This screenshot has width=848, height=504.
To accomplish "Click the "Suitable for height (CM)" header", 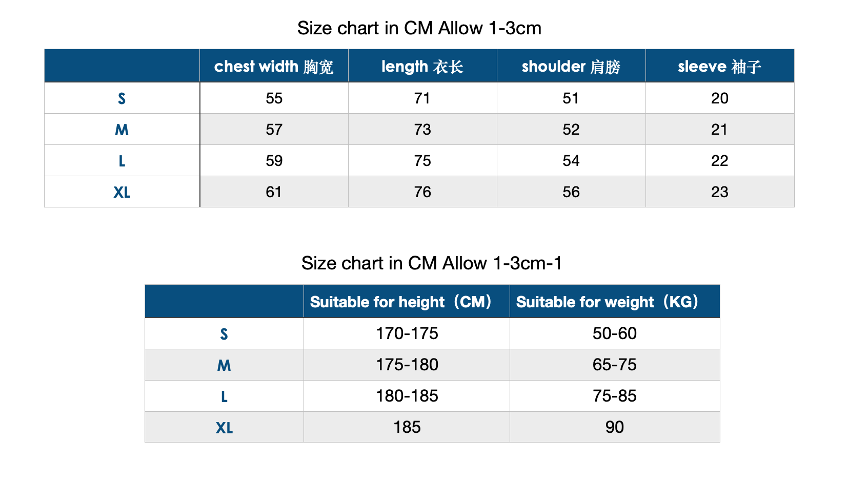I will coord(401,302).
